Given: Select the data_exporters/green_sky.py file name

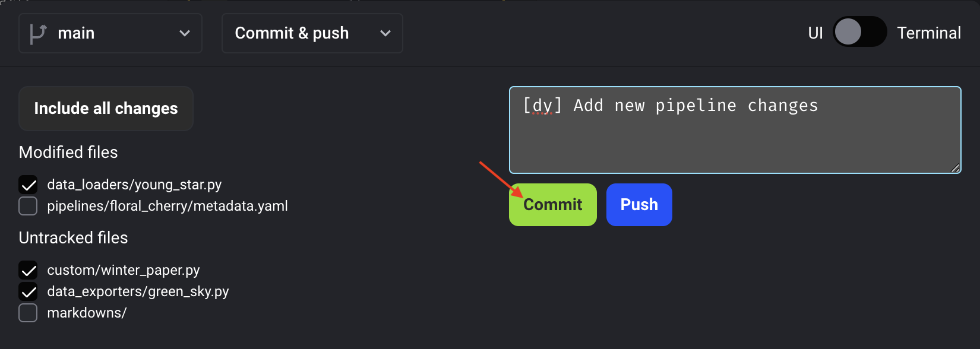Looking at the screenshot, I should click(138, 291).
